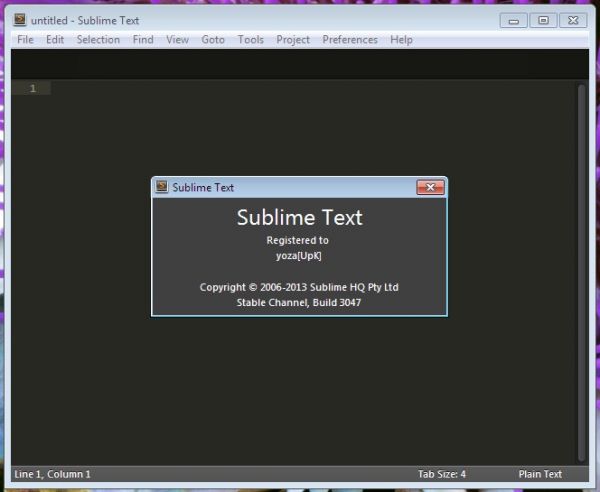This screenshot has width=600, height=492.
Task: Click the 'Registered to' text in dialog
Action: 298,240
